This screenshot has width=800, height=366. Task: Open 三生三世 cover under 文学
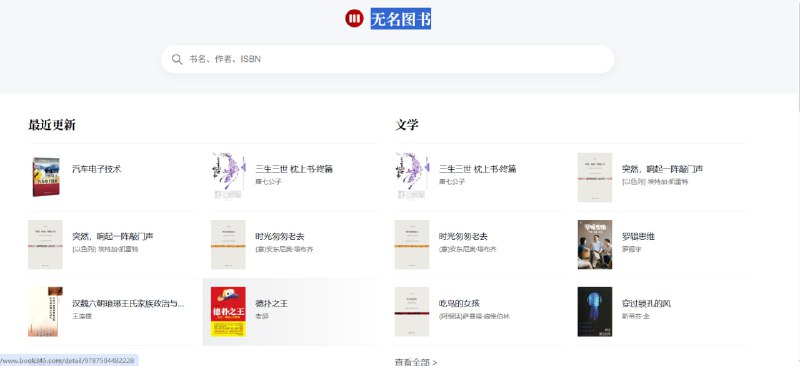tap(412, 176)
